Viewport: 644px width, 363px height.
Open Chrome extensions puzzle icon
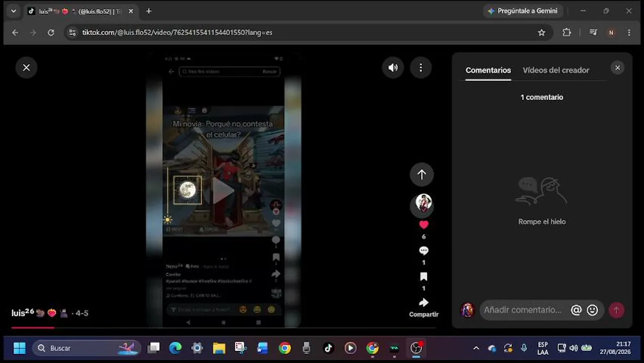click(x=567, y=32)
